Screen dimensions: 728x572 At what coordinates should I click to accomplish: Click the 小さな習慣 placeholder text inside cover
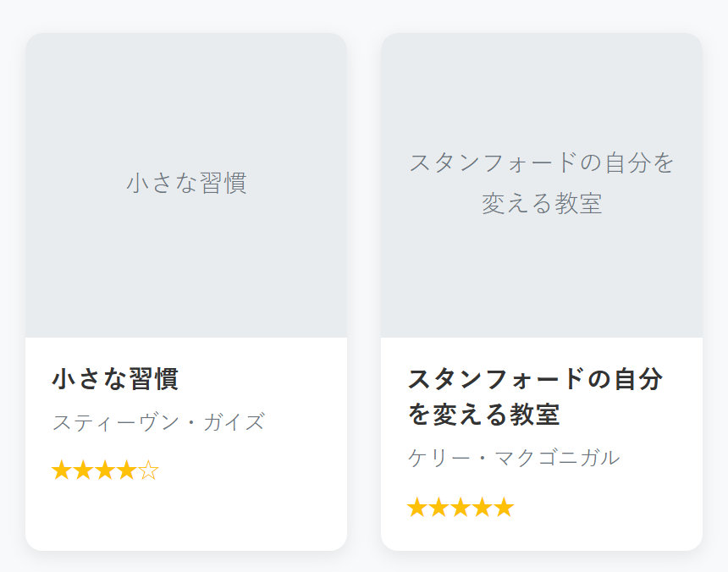[186, 183]
